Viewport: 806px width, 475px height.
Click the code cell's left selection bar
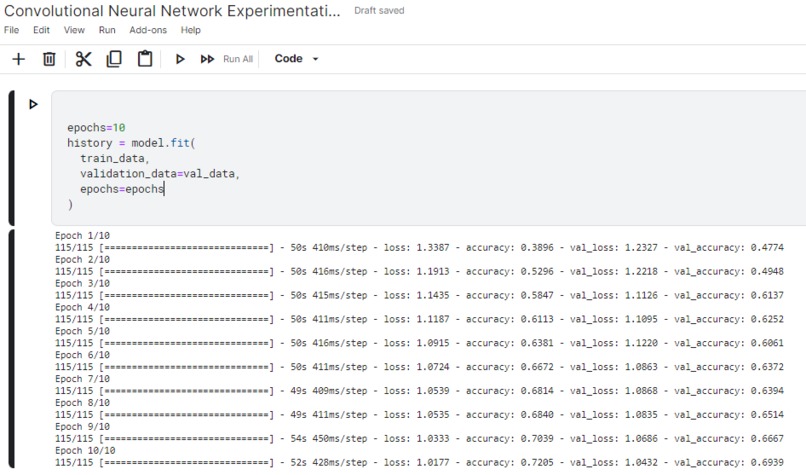pos(11,158)
